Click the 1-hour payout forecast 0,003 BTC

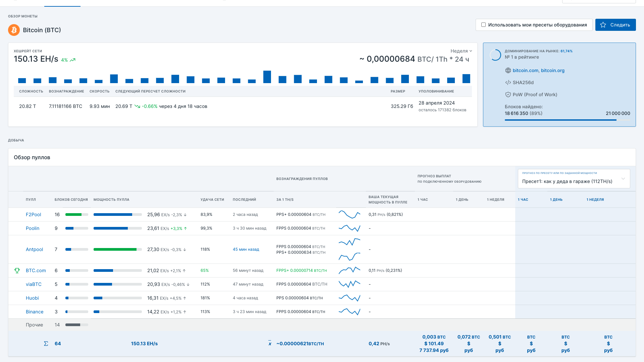pyautogui.click(x=434, y=337)
